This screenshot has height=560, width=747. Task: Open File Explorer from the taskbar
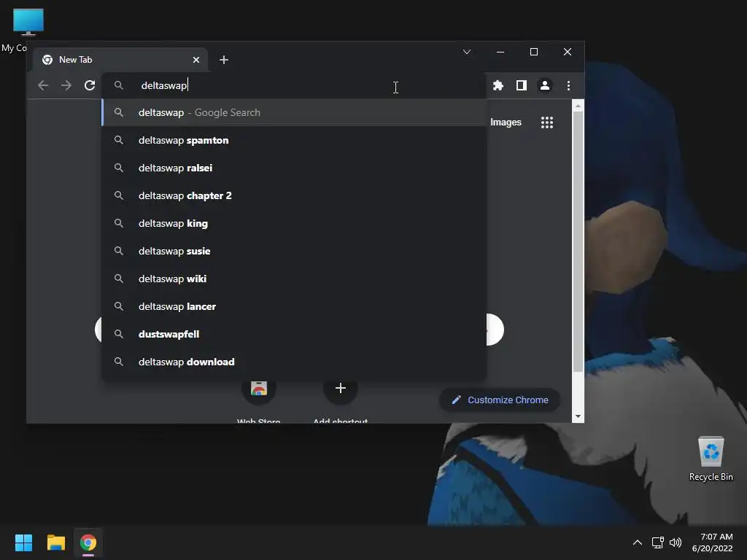(56, 542)
